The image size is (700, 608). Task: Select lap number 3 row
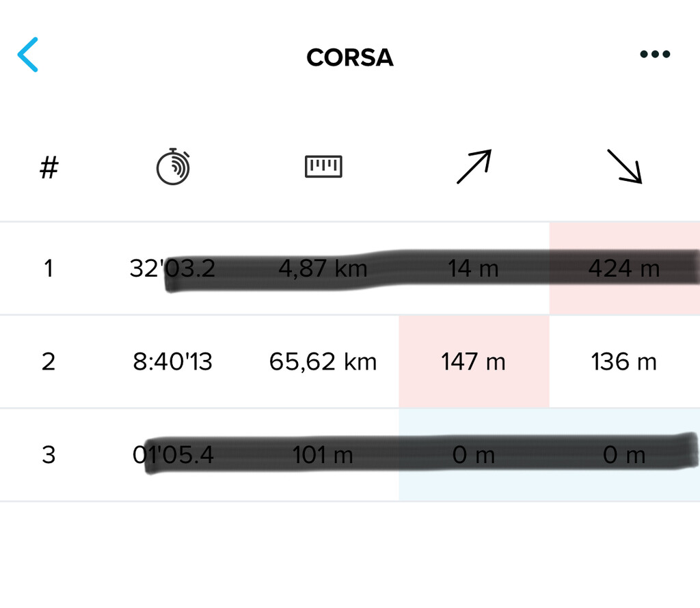coord(48,454)
